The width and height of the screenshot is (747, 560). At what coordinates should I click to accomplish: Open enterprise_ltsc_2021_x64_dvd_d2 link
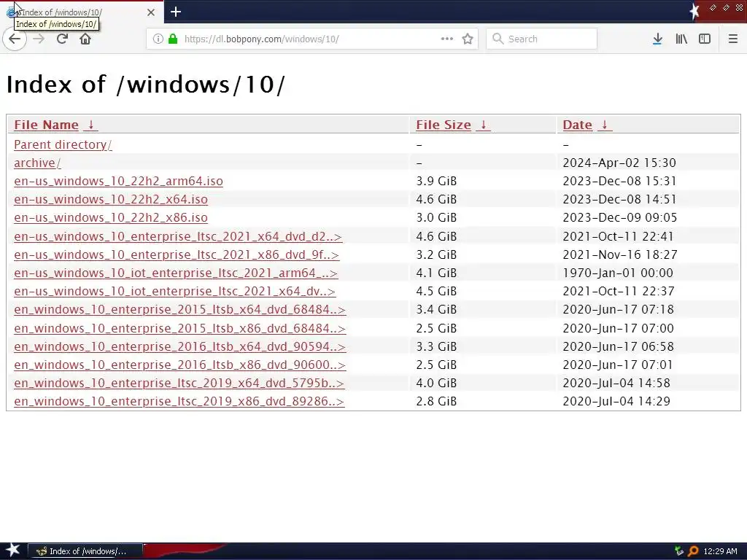[x=178, y=236]
